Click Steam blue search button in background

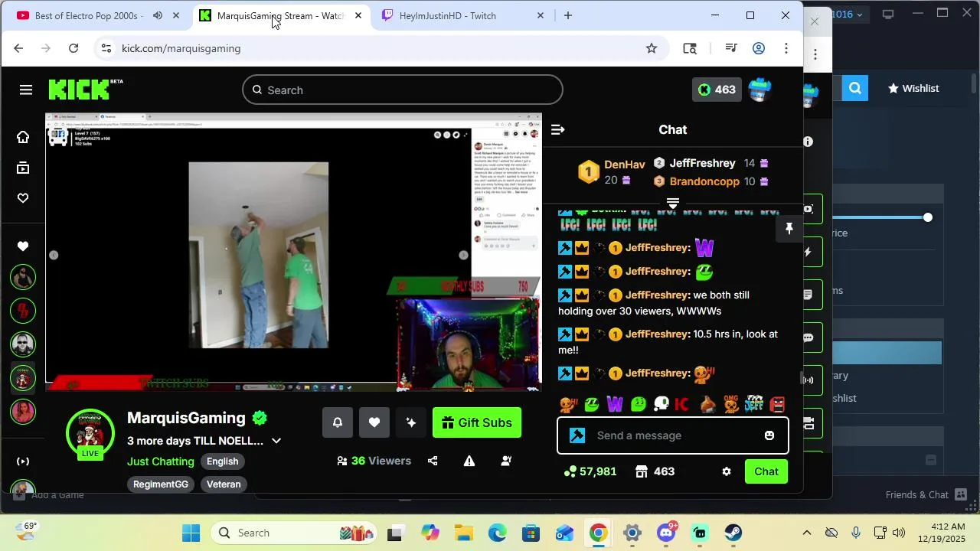pyautogui.click(x=855, y=88)
